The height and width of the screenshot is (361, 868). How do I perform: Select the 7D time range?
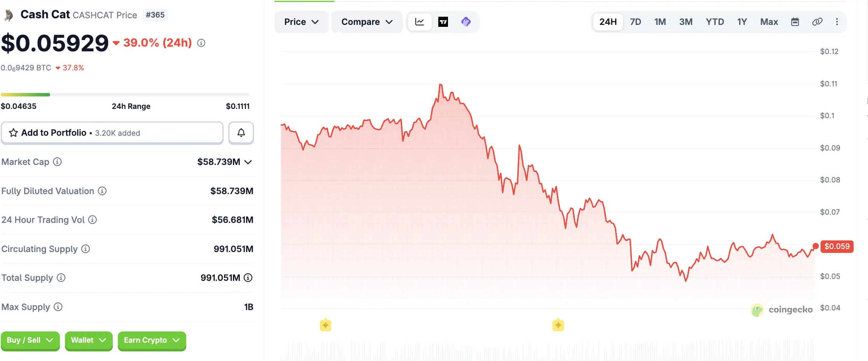[635, 22]
